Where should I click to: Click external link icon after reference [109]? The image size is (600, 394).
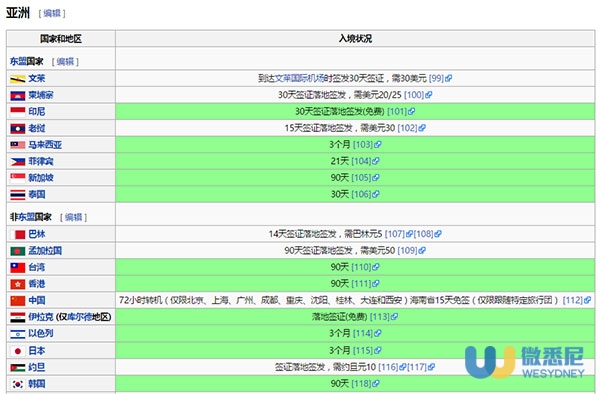[422, 251]
